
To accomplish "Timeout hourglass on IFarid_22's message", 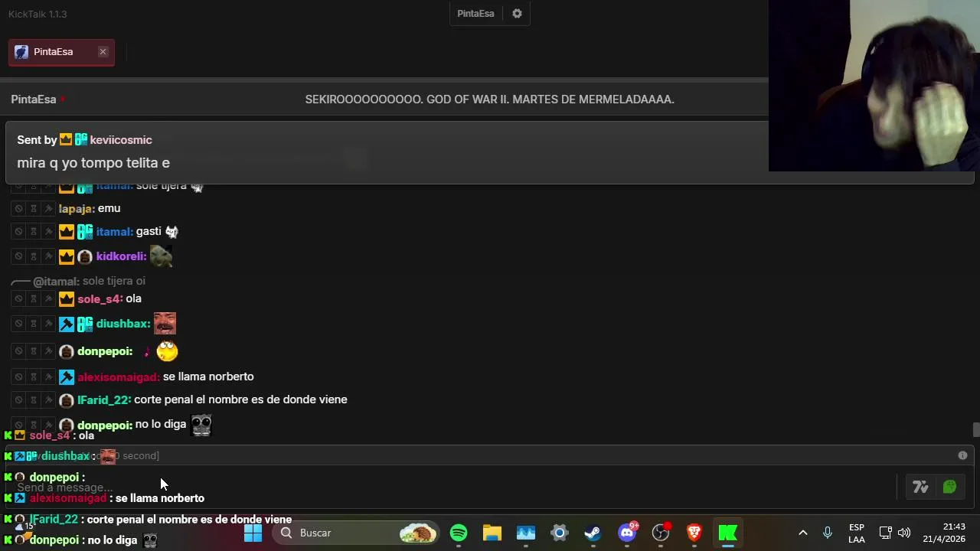I will (x=34, y=400).
